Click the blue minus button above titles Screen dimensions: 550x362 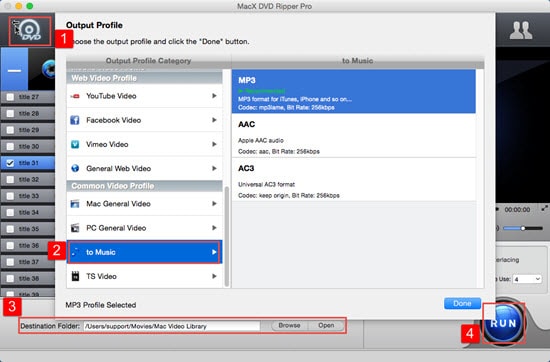pyautogui.click(x=14, y=69)
